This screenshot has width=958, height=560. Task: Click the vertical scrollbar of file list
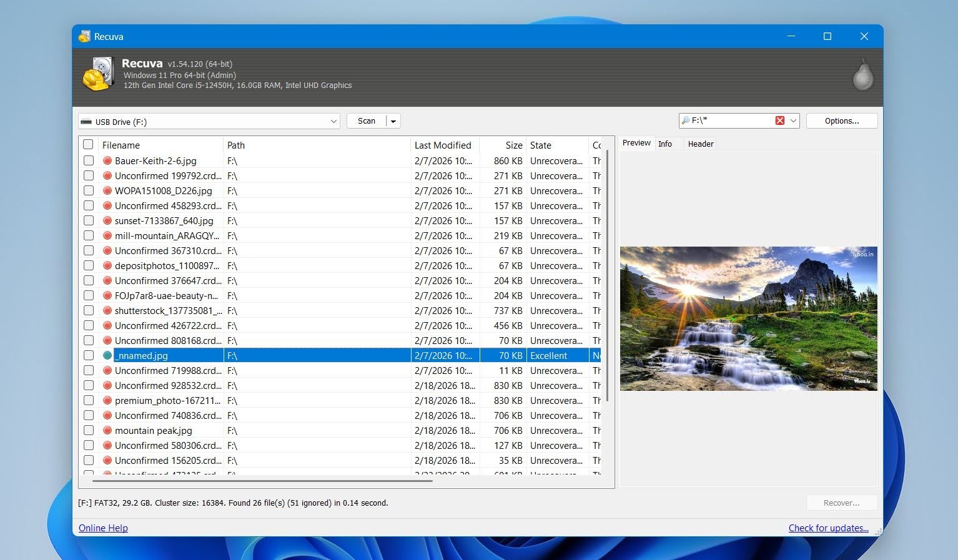tap(606, 275)
